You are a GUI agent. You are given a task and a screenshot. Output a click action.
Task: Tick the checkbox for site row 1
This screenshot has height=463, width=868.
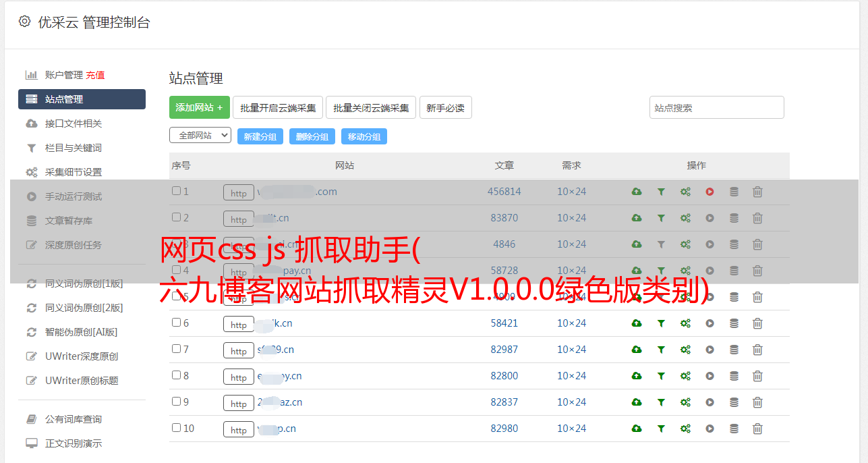click(x=176, y=191)
